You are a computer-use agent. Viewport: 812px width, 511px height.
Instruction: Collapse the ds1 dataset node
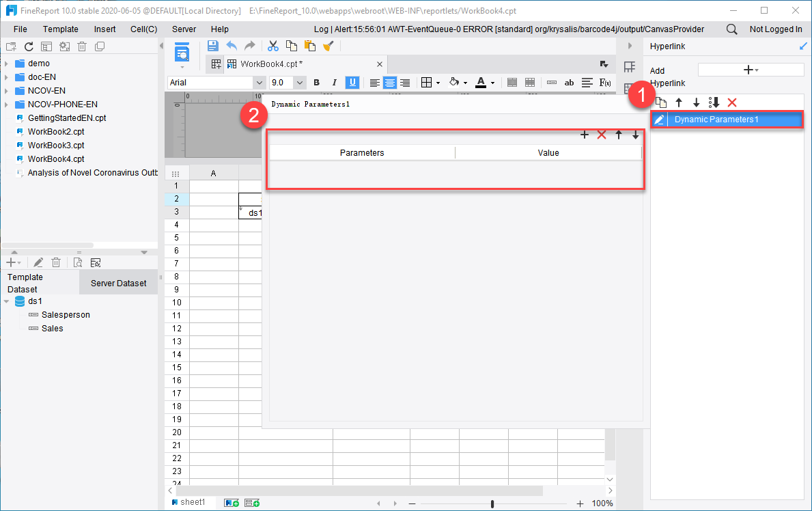(6, 301)
